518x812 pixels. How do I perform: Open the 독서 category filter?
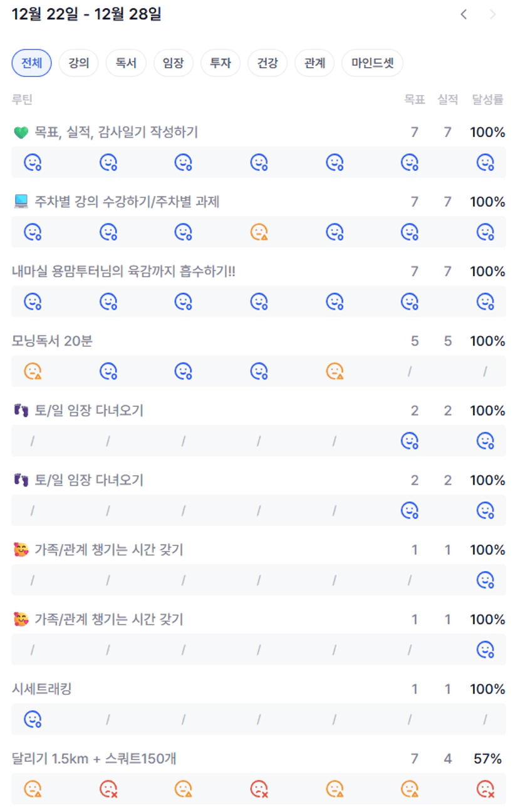pyautogui.click(x=126, y=63)
